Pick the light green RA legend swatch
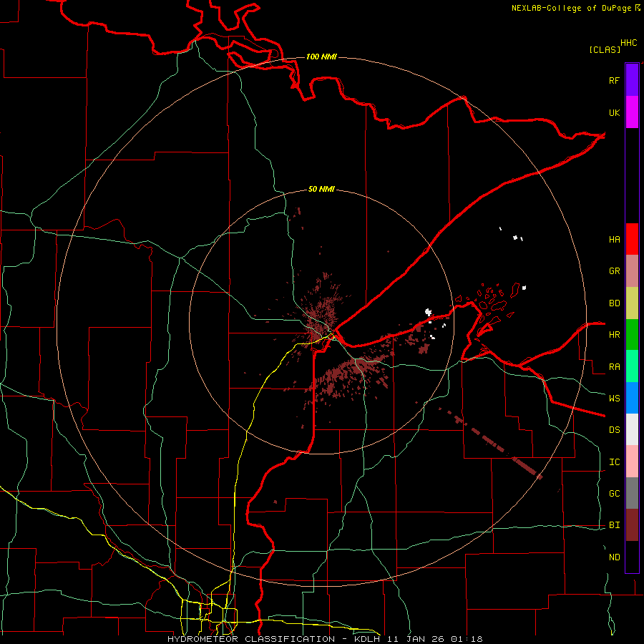 click(632, 366)
